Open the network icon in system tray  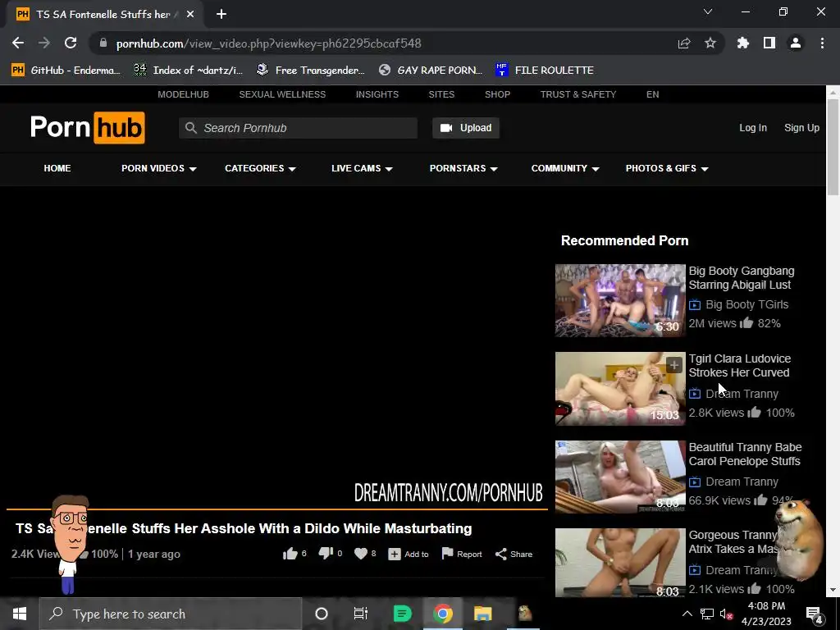tap(707, 614)
